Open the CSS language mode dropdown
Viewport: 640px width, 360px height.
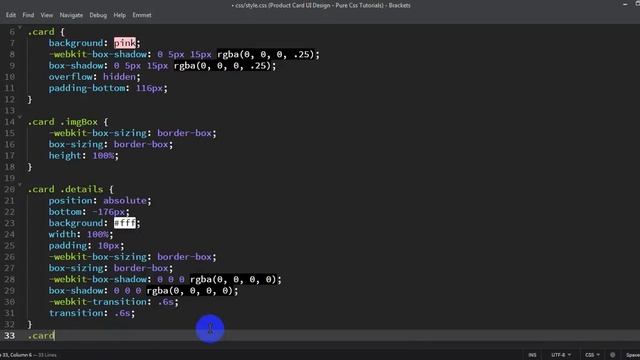tap(592, 355)
